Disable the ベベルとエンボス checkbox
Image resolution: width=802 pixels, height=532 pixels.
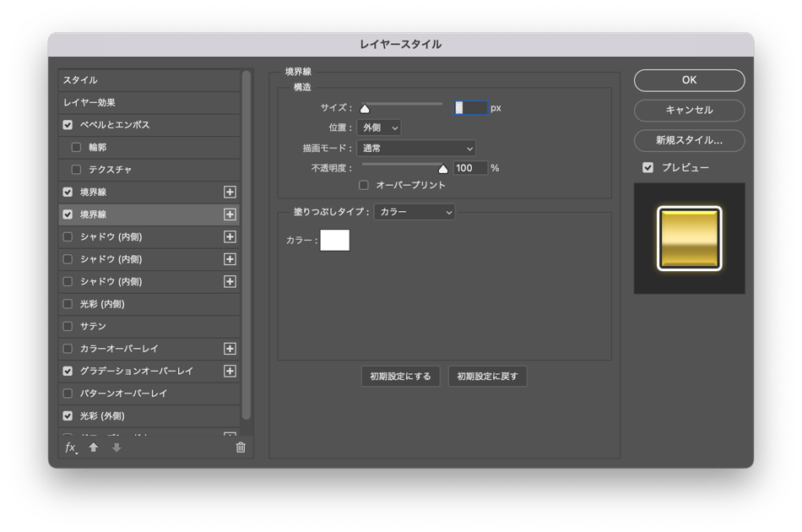click(x=68, y=125)
